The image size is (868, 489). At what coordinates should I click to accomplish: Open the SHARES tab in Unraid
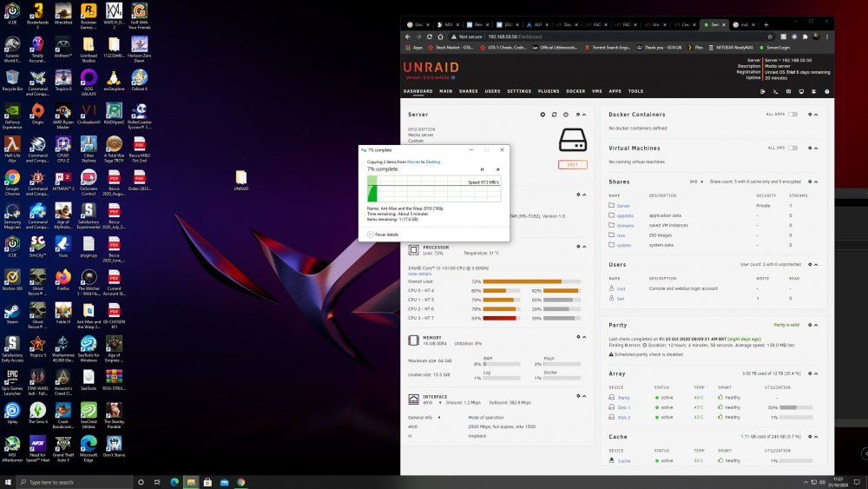469,91
